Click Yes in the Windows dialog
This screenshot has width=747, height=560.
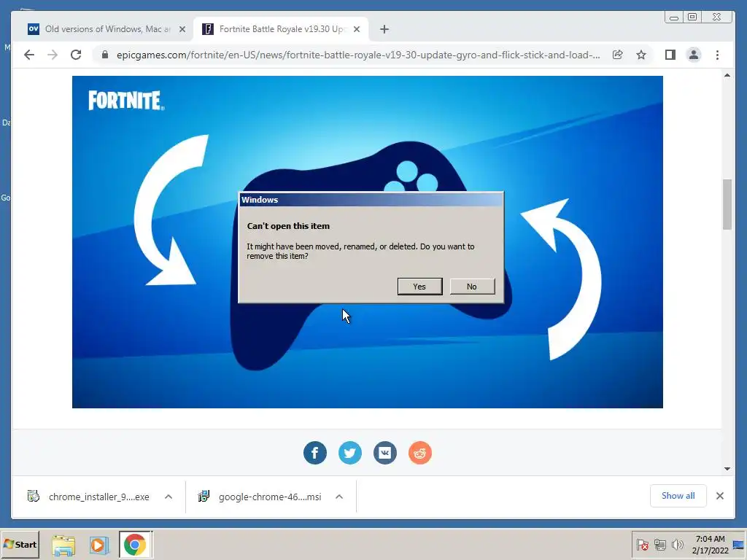419,286
